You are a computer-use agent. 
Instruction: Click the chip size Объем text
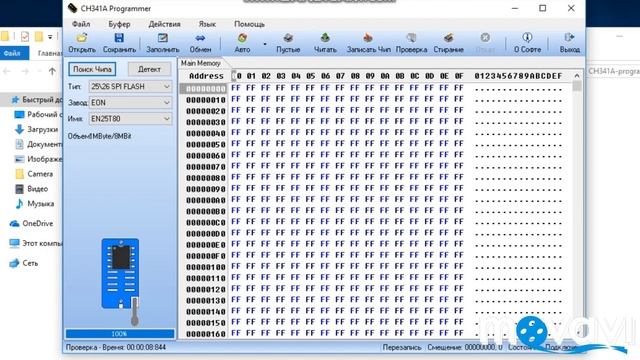100,136
